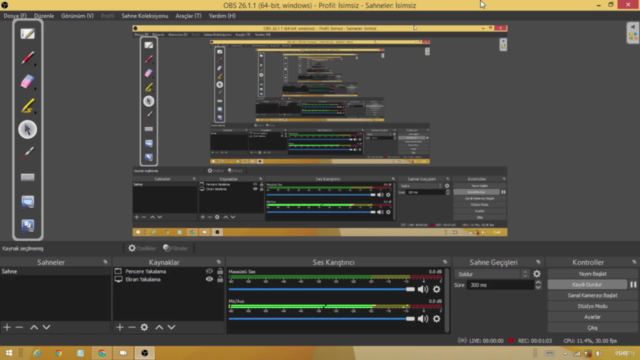Image resolution: width=640 pixels, height=360 pixels.
Task: Open the Soldur transition dropdown
Action: coord(492,274)
